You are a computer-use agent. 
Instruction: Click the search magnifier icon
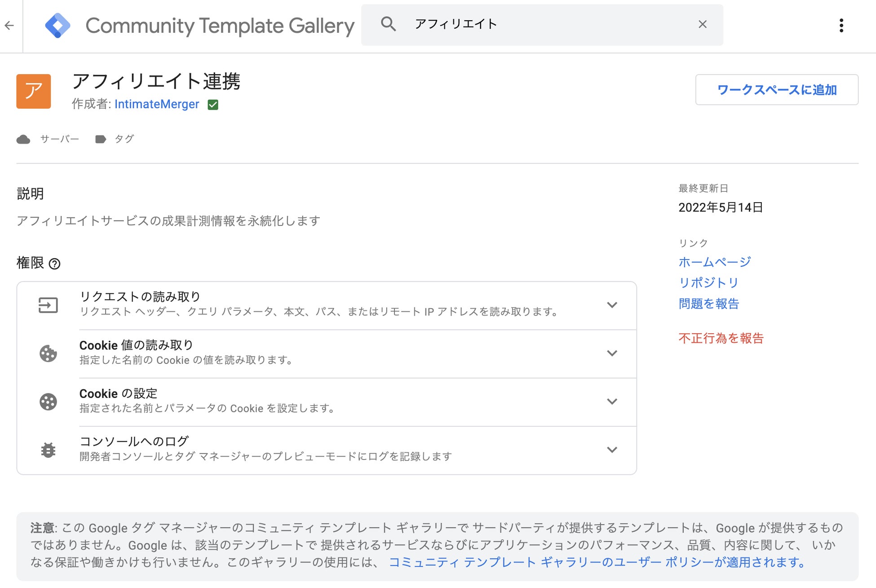(x=388, y=24)
